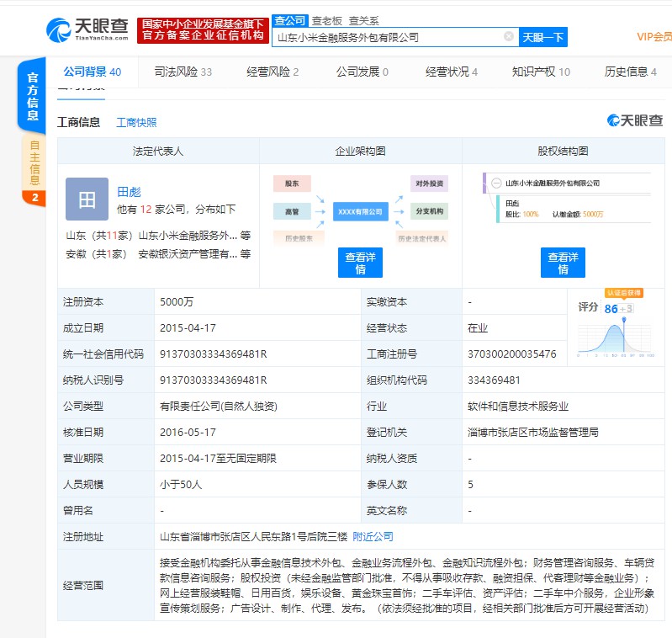Click the 12 companies count

146,210
